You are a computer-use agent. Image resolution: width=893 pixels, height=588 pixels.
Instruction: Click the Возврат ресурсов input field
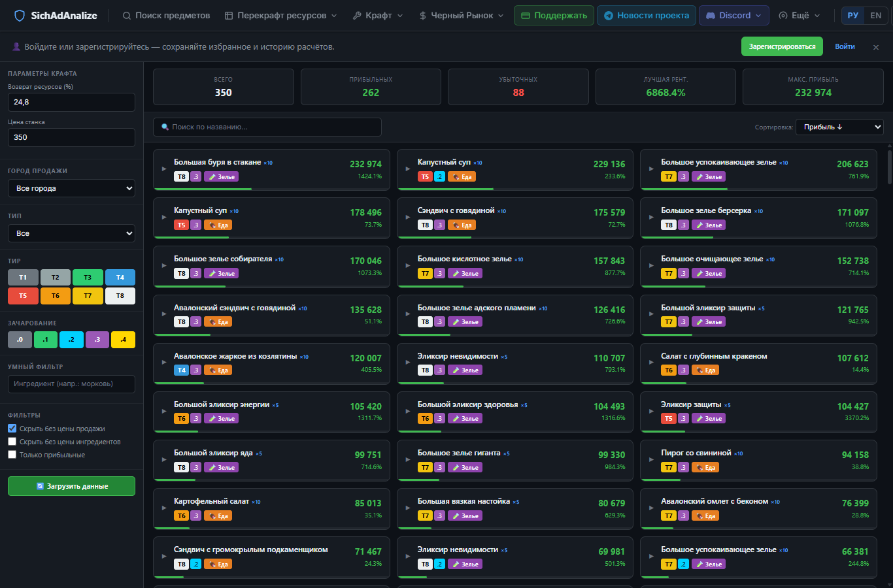pos(71,102)
